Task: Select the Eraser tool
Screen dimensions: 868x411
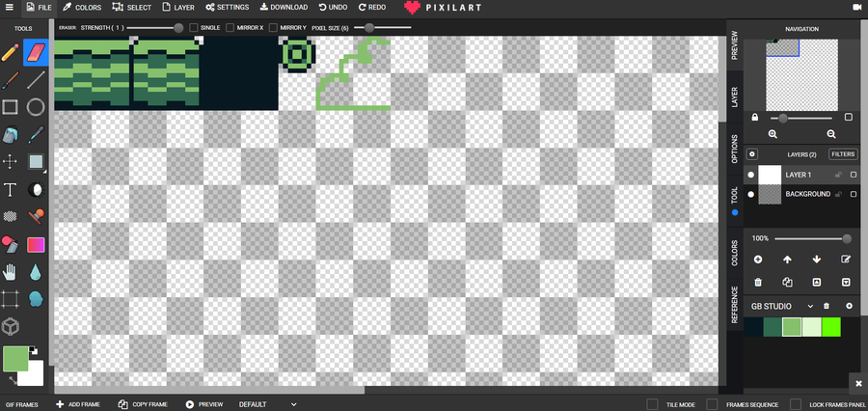Action: click(x=36, y=53)
